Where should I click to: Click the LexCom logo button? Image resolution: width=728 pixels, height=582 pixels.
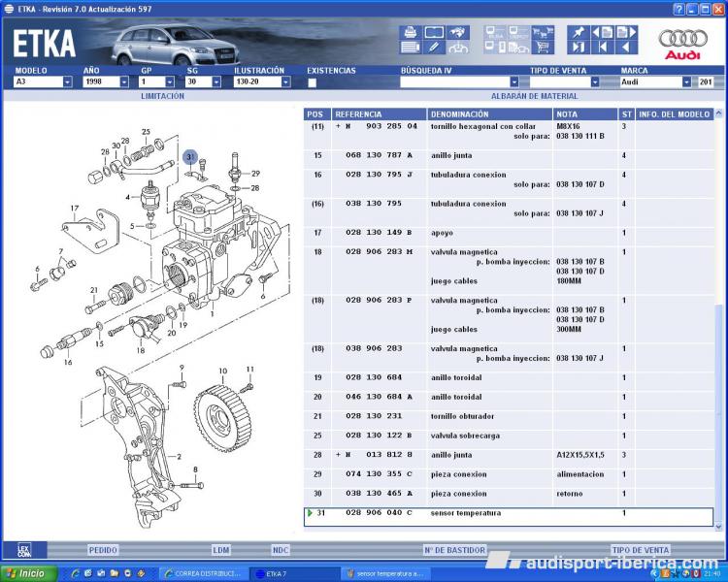(24, 550)
